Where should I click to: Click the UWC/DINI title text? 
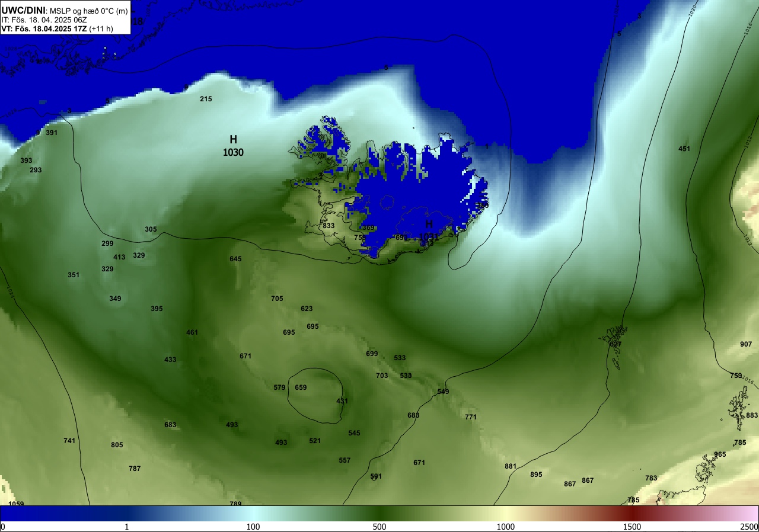click(x=23, y=9)
